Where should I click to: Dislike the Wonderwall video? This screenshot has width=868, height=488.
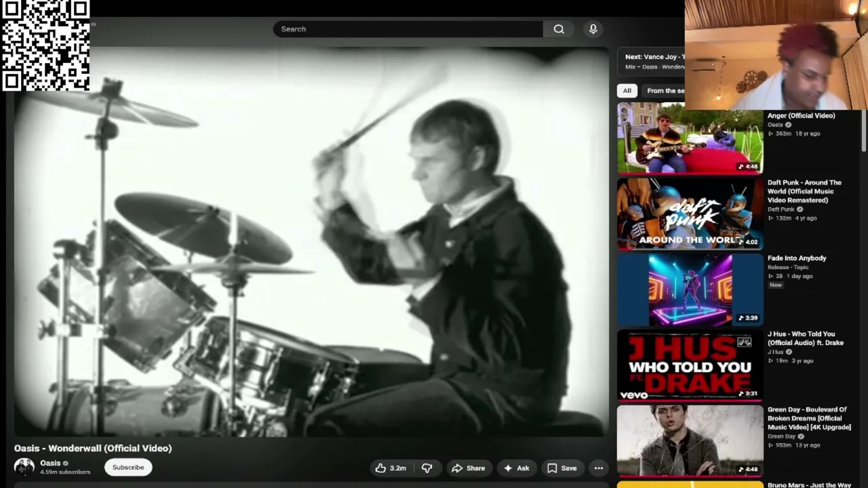coord(427,468)
